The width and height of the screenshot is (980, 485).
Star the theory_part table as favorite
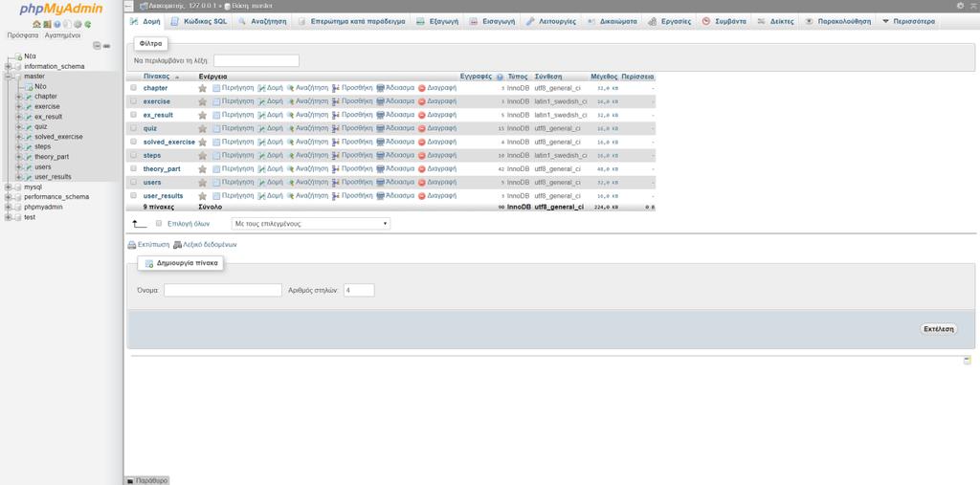(203, 168)
